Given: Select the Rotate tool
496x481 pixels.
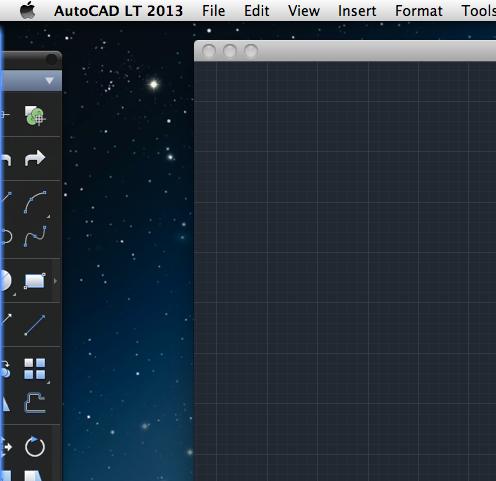Looking at the screenshot, I should click(x=35, y=447).
